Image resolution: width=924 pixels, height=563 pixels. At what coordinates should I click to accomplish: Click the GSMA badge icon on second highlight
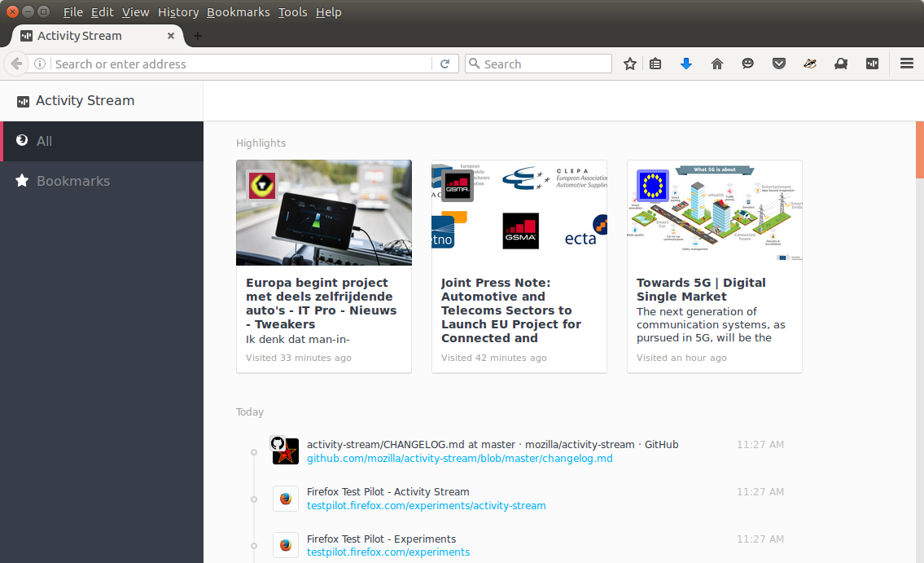tap(458, 185)
